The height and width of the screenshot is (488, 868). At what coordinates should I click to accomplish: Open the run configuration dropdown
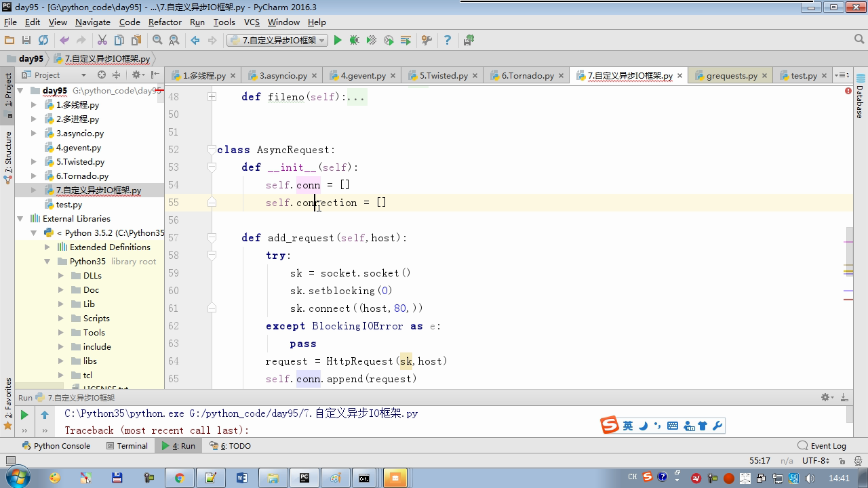tap(277, 41)
